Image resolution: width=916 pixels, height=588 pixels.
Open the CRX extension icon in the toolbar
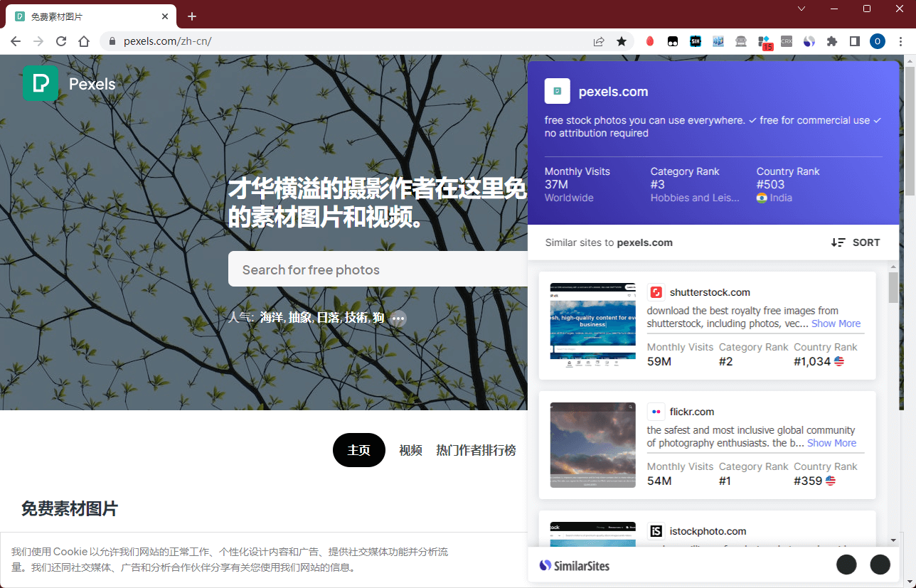787,41
